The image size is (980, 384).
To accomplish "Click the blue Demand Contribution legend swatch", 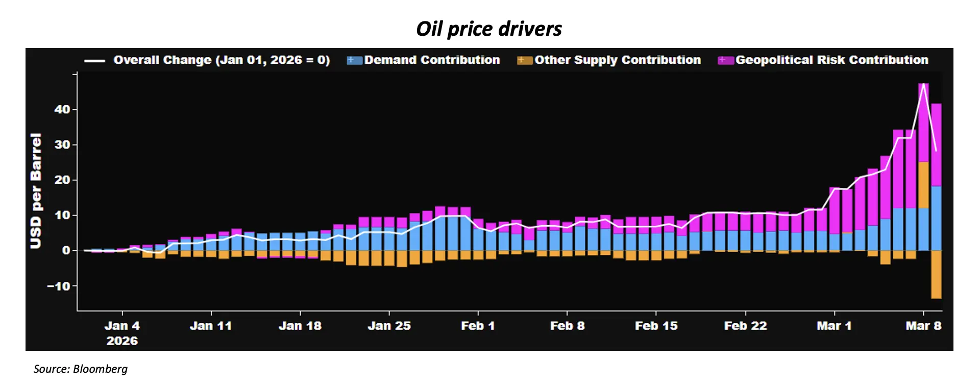I will click(354, 60).
